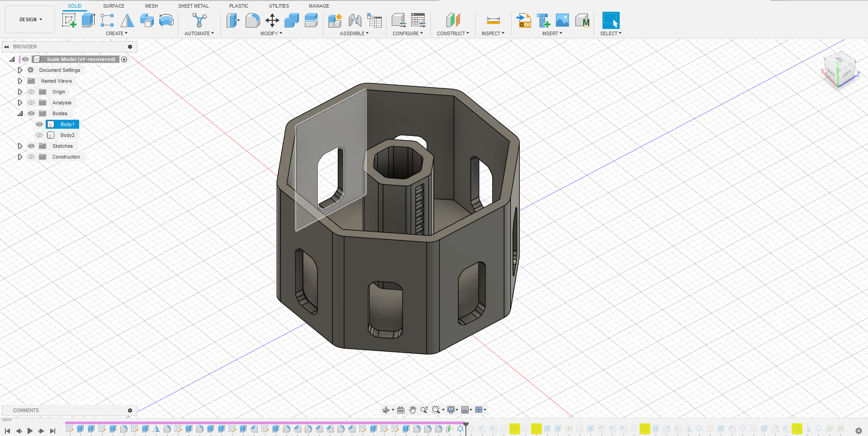The image size is (868, 436).
Task: Open the CREATE dropdown menu
Action: (x=117, y=33)
